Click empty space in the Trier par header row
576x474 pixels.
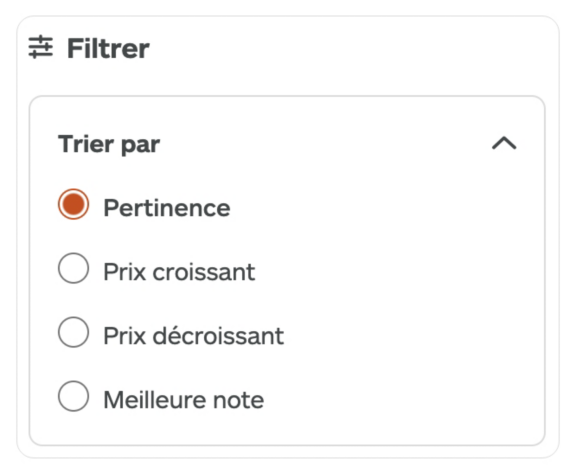point(323,144)
